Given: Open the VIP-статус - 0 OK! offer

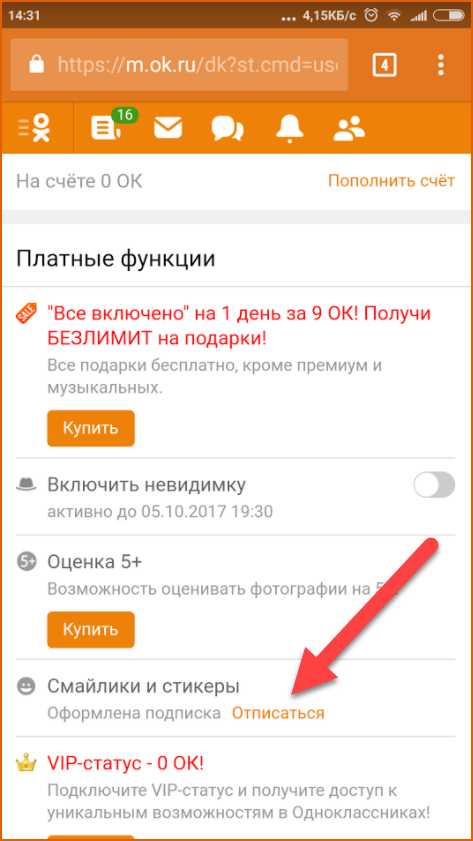Looking at the screenshot, I should 125,763.
